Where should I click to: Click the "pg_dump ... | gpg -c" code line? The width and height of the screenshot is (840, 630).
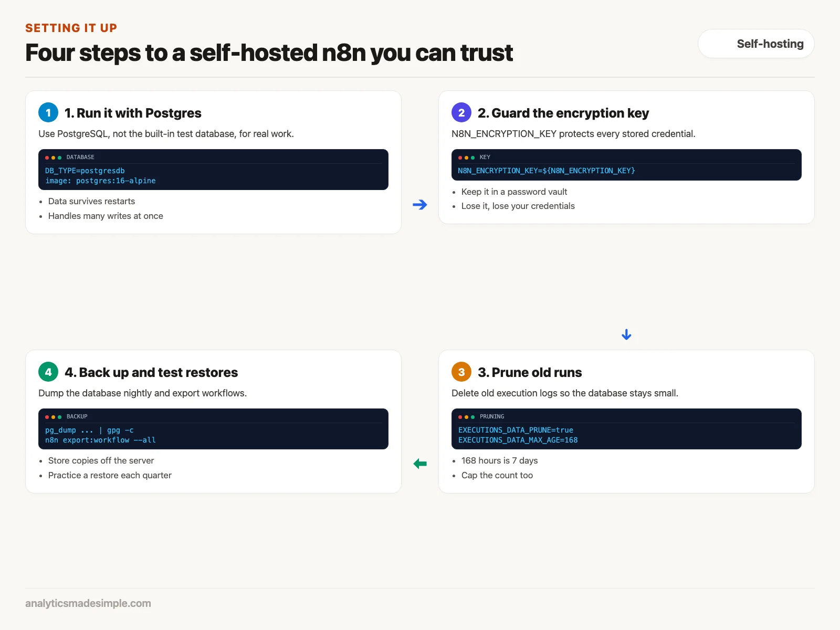[x=89, y=430]
